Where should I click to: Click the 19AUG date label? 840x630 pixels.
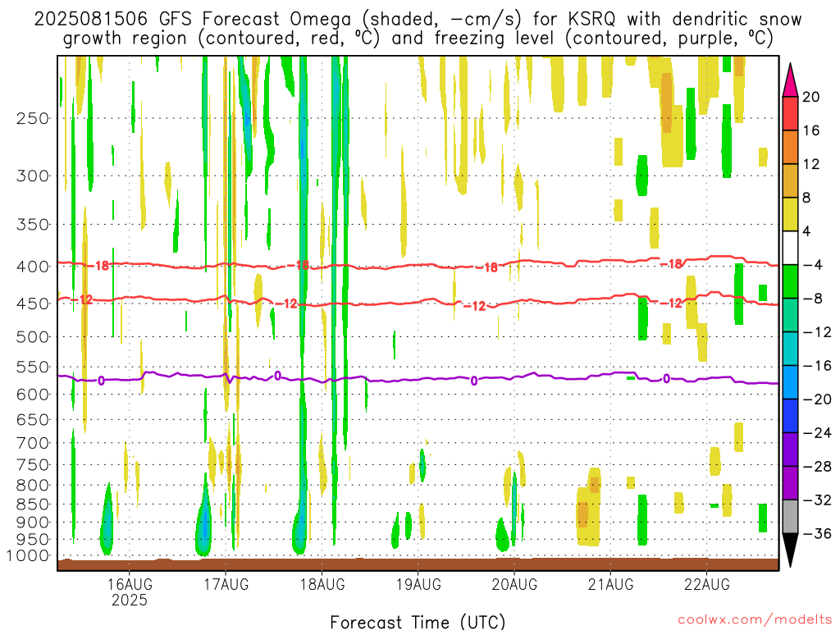(418, 584)
